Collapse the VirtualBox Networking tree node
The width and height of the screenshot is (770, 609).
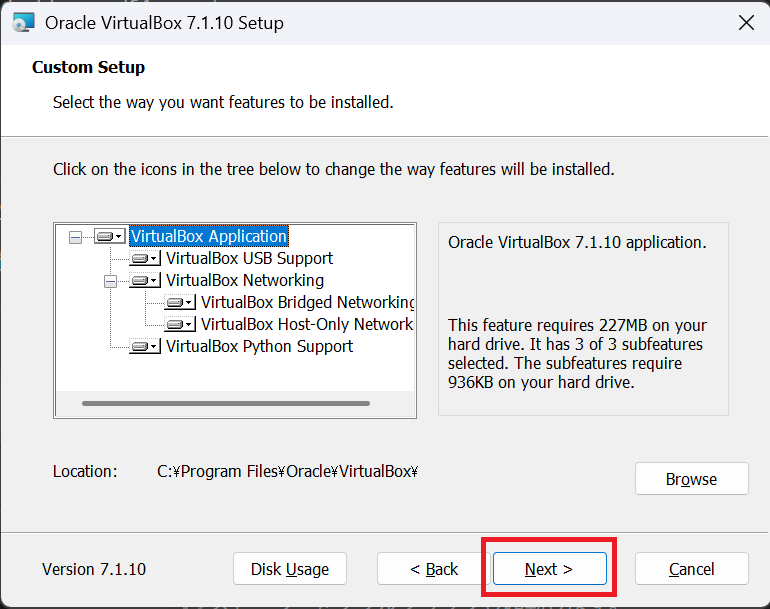pyautogui.click(x=110, y=281)
